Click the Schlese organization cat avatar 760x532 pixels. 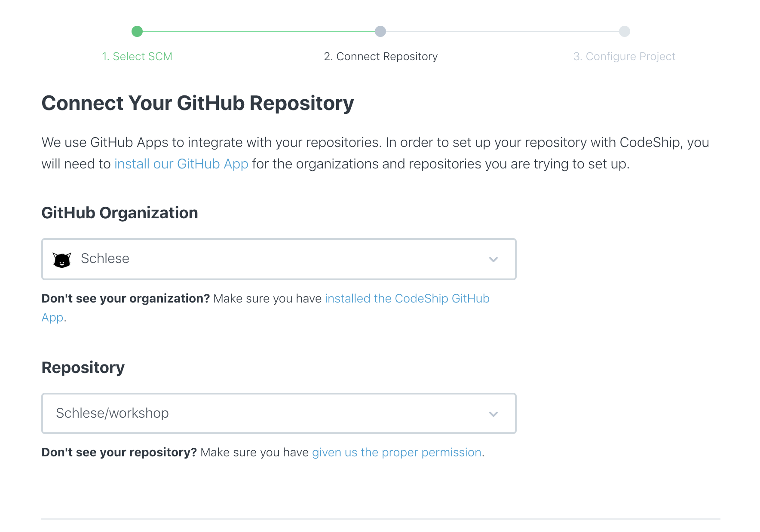click(x=62, y=260)
